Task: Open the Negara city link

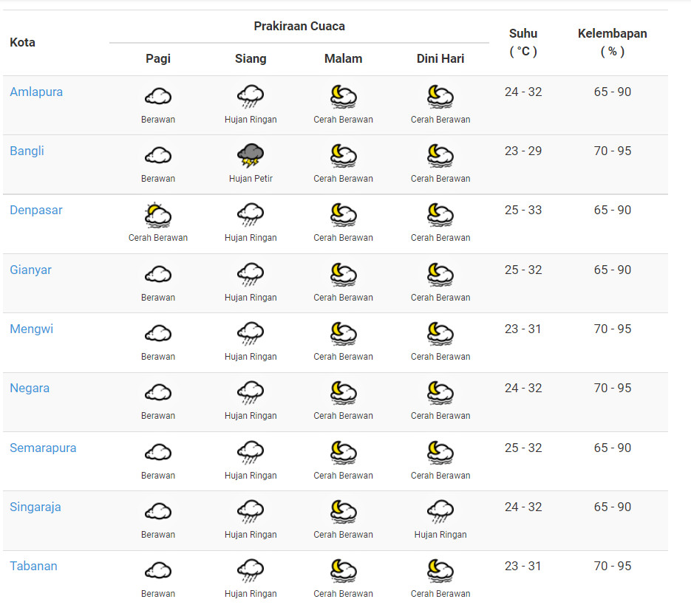Action: (30, 389)
